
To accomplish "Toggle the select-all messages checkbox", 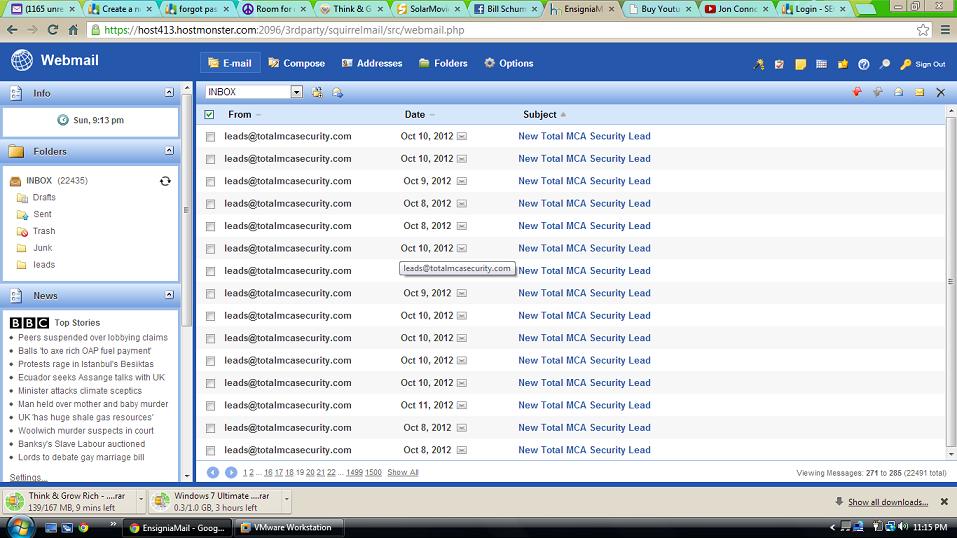I will tap(209, 115).
